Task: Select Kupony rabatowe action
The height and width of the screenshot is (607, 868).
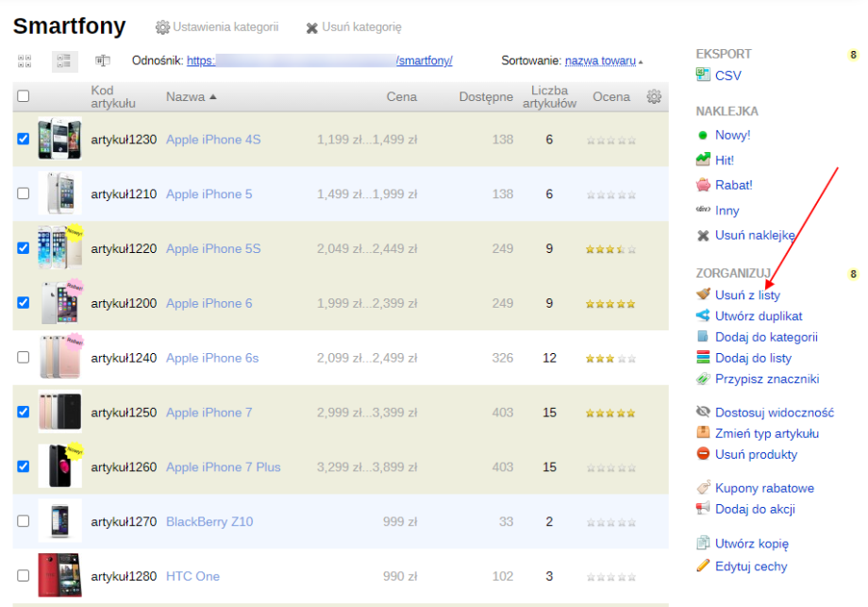Action: click(x=764, y=488)
